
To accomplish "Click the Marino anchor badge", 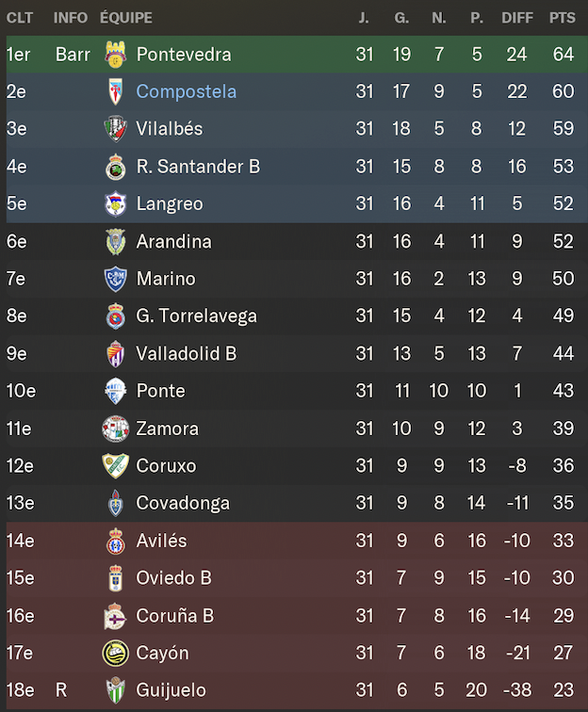I will (115, 279).
